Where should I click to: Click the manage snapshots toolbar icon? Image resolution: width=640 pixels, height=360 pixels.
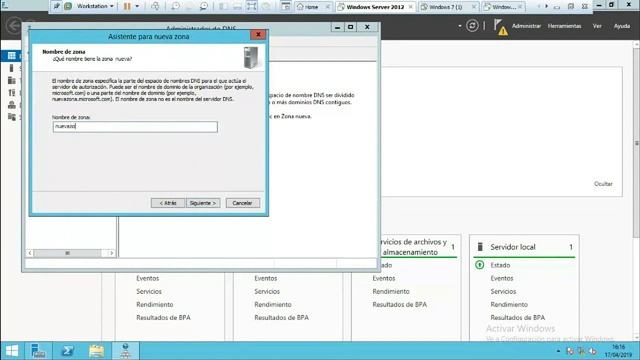[x=203, y=7]
